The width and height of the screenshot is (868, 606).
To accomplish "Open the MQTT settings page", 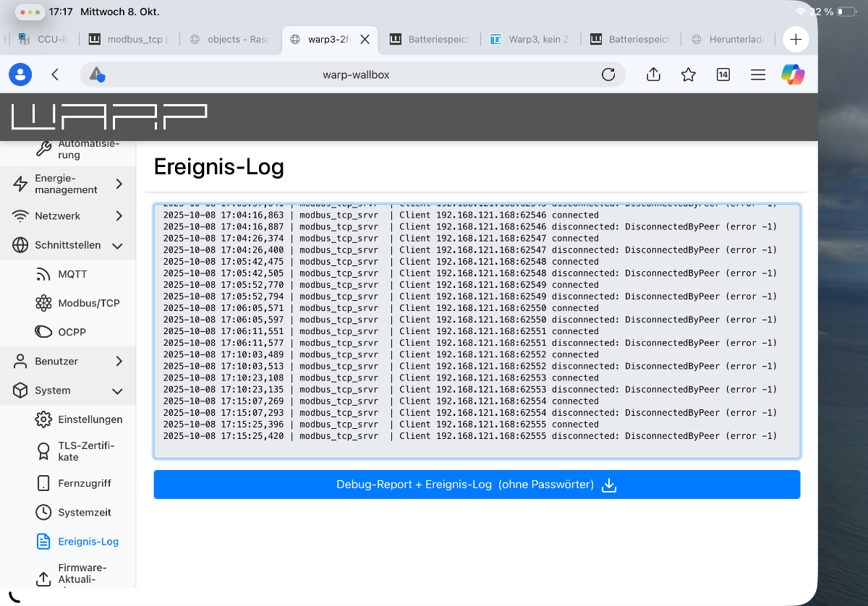I will [x=72, y=274].
